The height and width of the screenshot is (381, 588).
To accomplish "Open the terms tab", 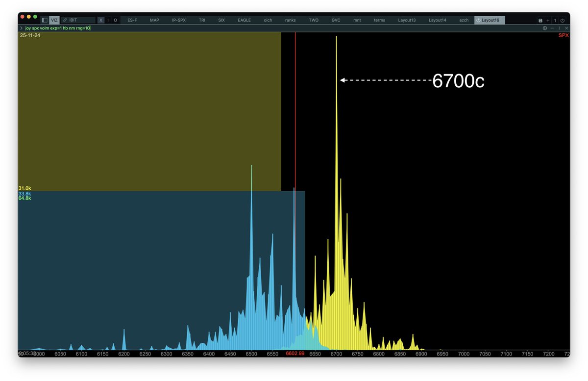I will click(x=379, y=20).
